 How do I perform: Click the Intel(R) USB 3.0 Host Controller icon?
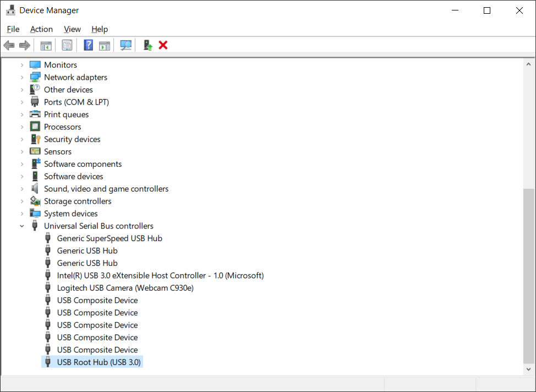pyautogui.click(x=48, y=275)
